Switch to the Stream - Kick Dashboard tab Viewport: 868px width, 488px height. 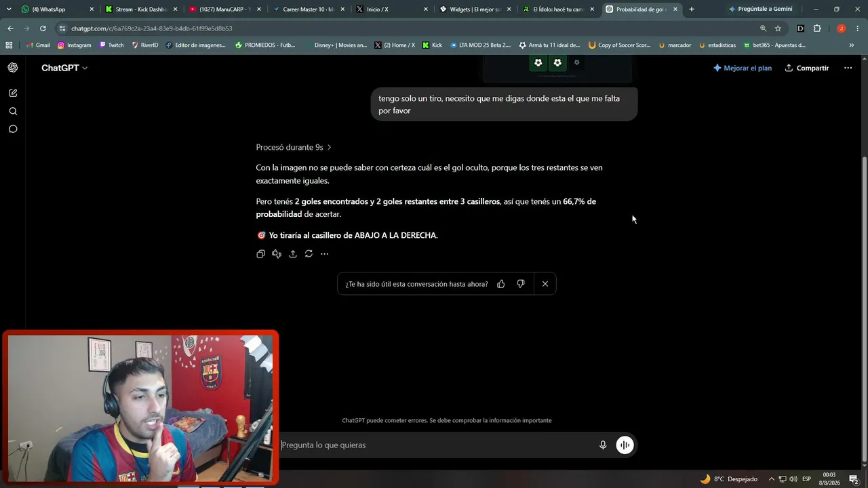click(x=141, y=9)
